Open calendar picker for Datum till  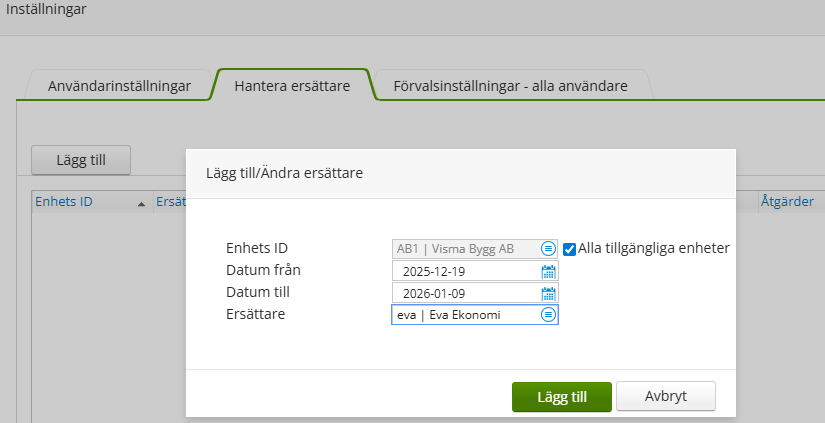548,294
